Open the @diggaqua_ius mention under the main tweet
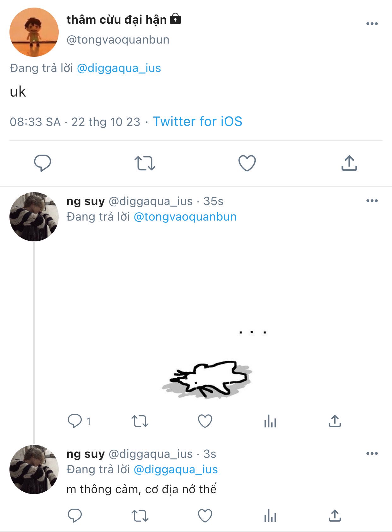 [x=119, y=68]
